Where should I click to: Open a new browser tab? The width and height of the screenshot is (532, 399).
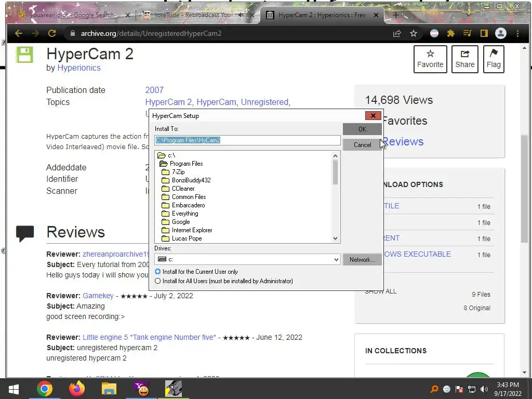click(x=395, y=15)
